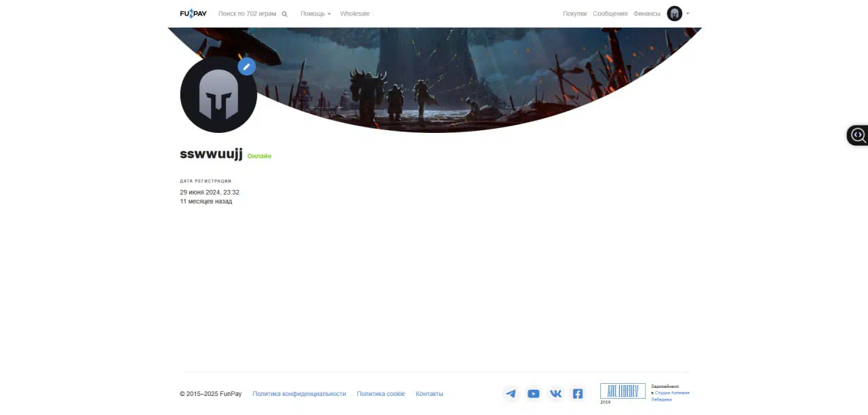Click the © 2015–2025 FunPay text
This screenshot has width=868, height=415.
point(211,394)
